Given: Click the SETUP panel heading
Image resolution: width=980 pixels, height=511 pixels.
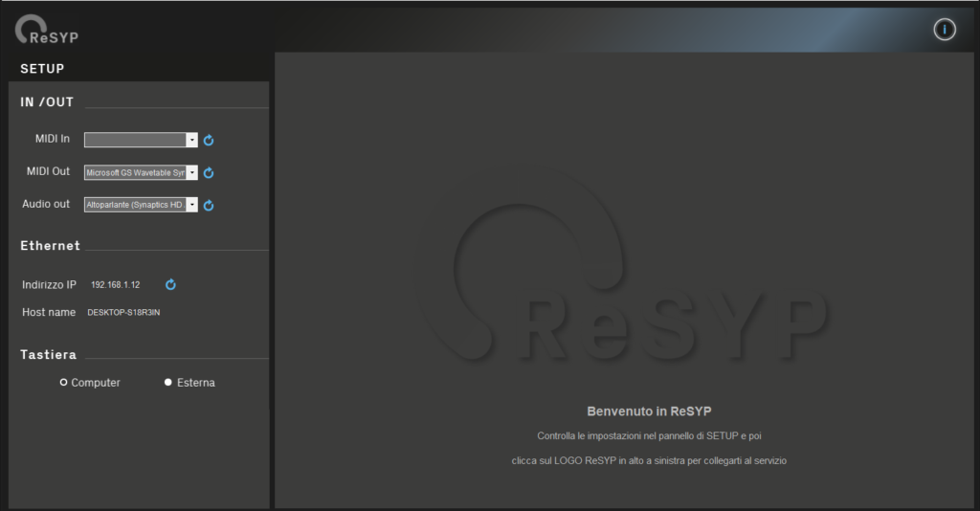Looking at the screenshot, I should click(42, 69).
